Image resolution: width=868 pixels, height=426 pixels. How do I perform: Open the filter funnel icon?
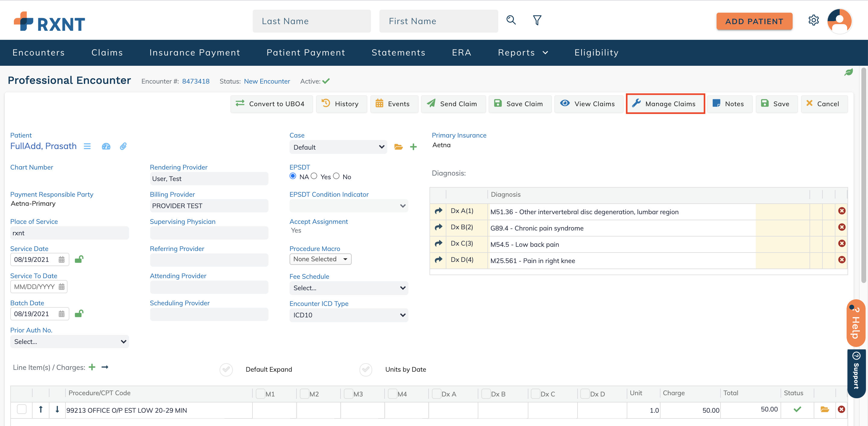pyautogui.click(x=537, y=20)
